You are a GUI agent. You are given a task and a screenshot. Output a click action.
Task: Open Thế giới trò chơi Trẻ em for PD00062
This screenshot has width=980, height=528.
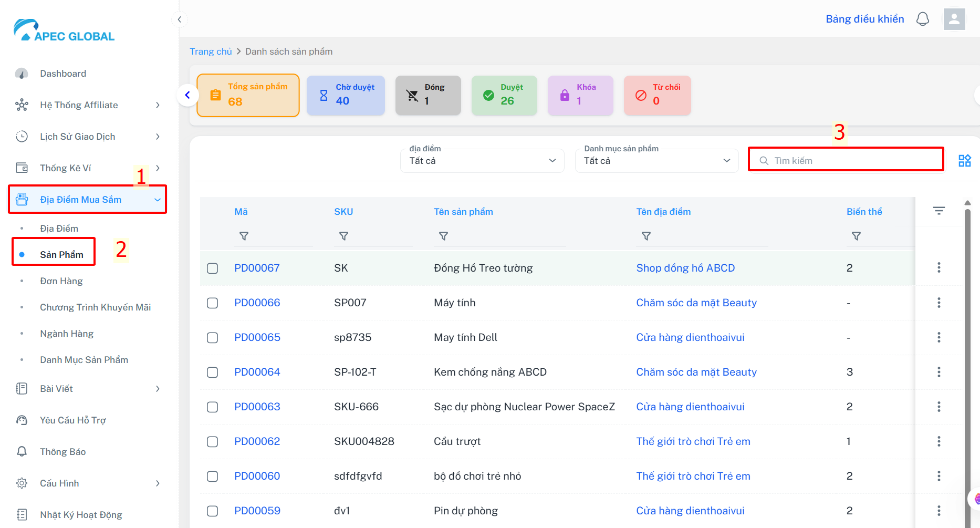[x=693, y=441]
